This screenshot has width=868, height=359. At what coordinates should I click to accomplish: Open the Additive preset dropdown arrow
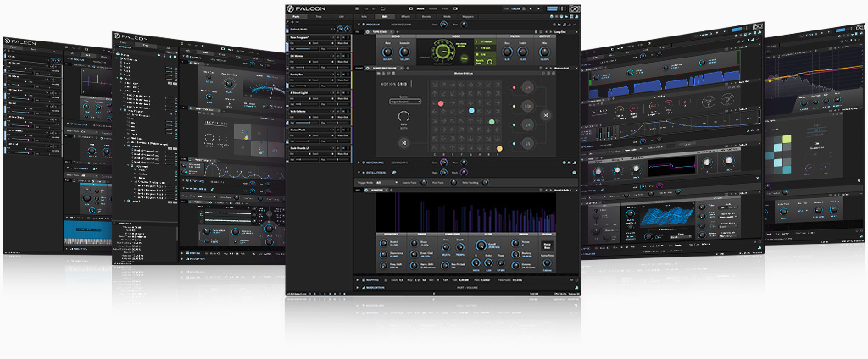576,190
